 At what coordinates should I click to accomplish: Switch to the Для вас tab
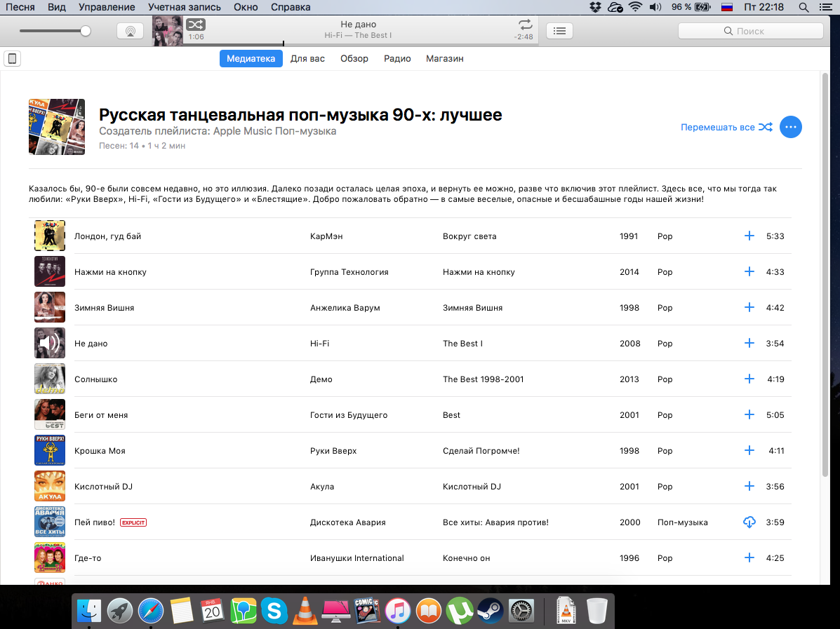[x=307, y=58]
